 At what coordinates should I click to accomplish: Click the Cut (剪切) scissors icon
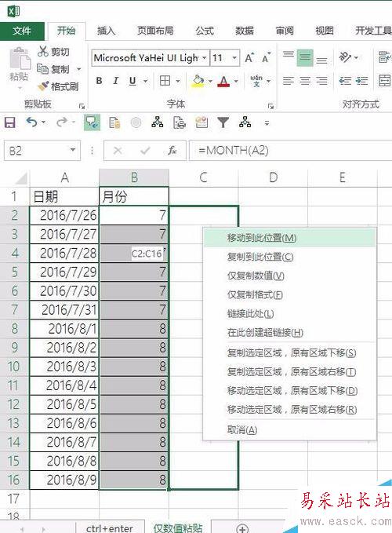(43, 51)
